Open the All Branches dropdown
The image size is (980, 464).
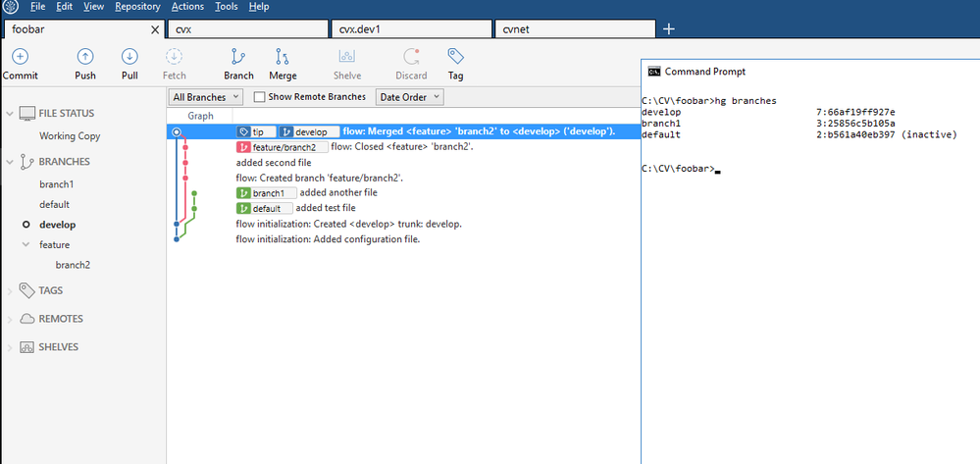[206, 97]
